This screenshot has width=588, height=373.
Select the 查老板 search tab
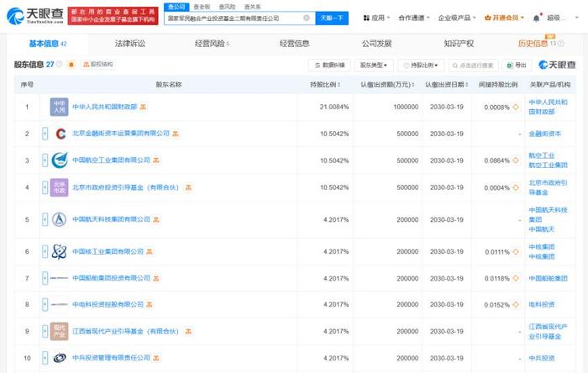click(202, 7)
